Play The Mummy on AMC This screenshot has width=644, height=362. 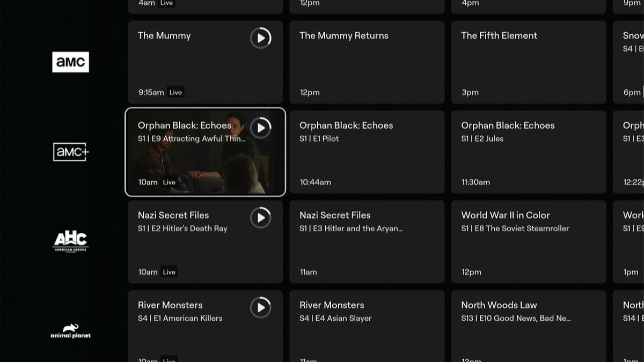tap(261, 38)
